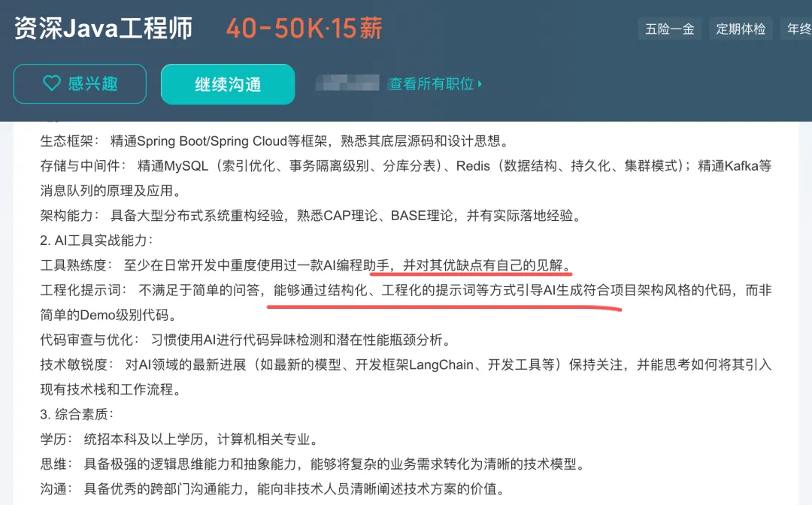Click the arrow beside 查看所有职位
Viewport: 812px width, 505px height.
click(480, 83)
